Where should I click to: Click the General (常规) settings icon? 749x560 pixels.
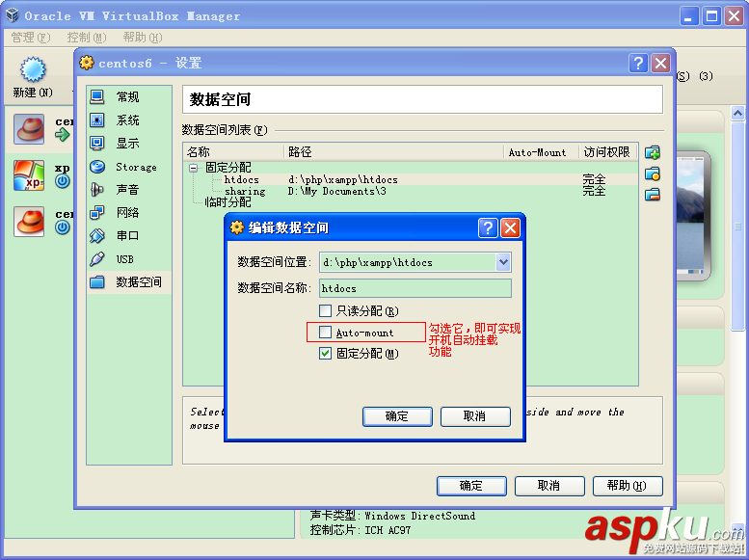(x=97, y=97)
